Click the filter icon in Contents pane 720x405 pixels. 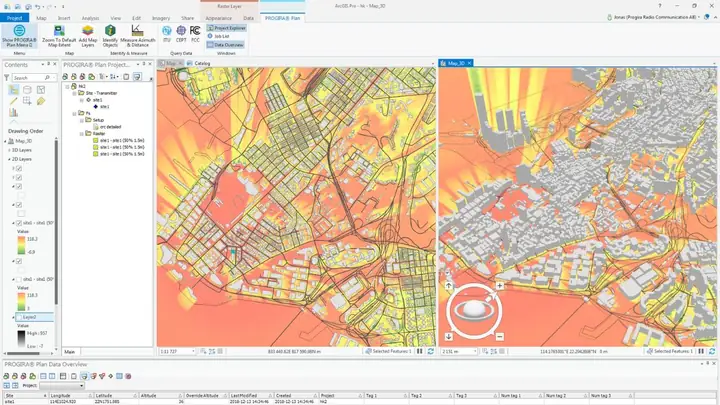point(6,78)
